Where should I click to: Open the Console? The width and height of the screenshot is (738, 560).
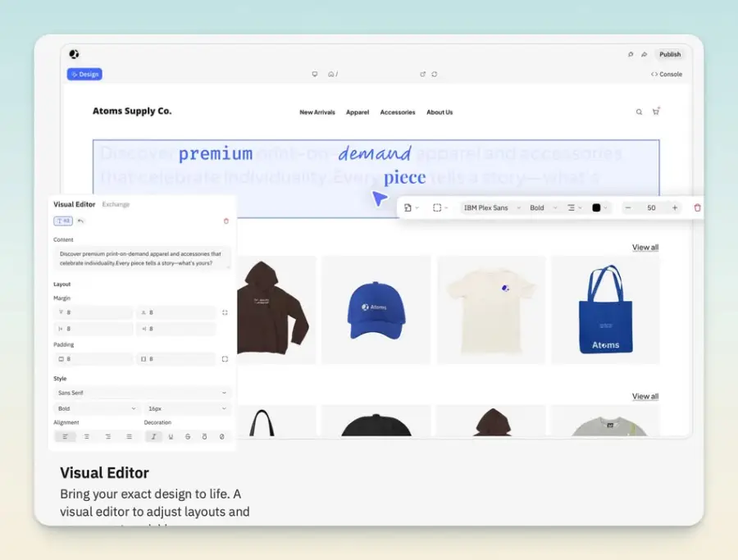(x=667, y=74)
